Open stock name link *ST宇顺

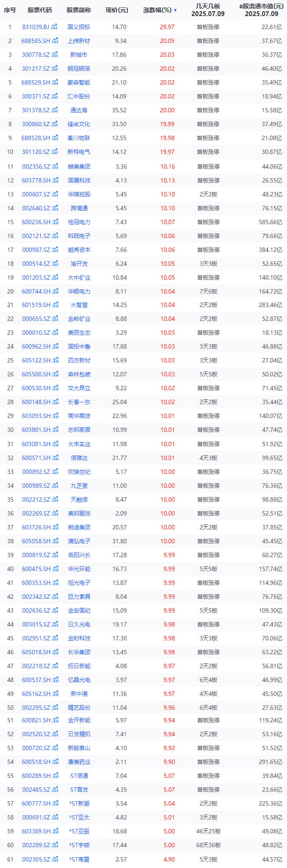pyautogui.click(x=79, y=845)
